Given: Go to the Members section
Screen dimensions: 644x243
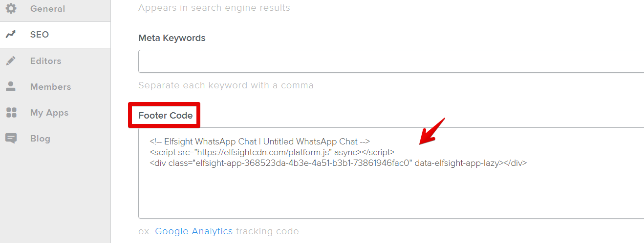Looking at the screenshot, I should pos(51,87).
